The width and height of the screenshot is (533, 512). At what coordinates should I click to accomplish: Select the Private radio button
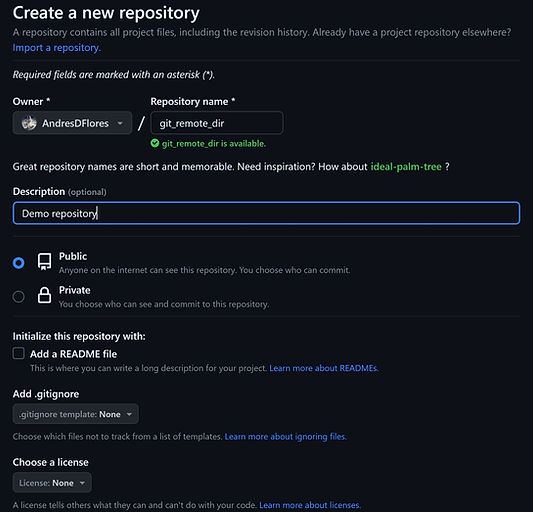(18, 296)
